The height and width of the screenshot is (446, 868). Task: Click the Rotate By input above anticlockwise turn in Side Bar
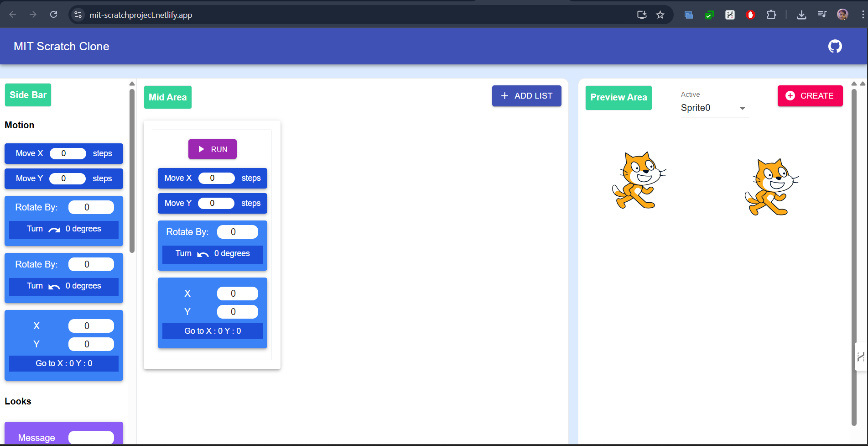[91, 264]
